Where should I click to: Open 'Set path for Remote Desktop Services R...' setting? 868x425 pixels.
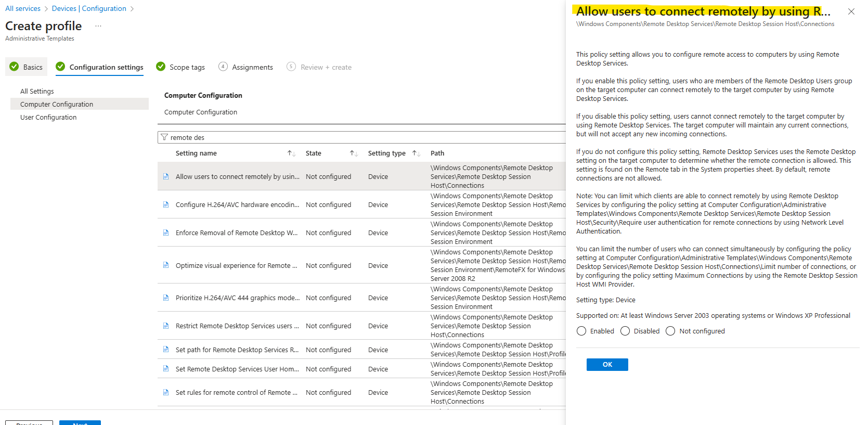(237, 350)
